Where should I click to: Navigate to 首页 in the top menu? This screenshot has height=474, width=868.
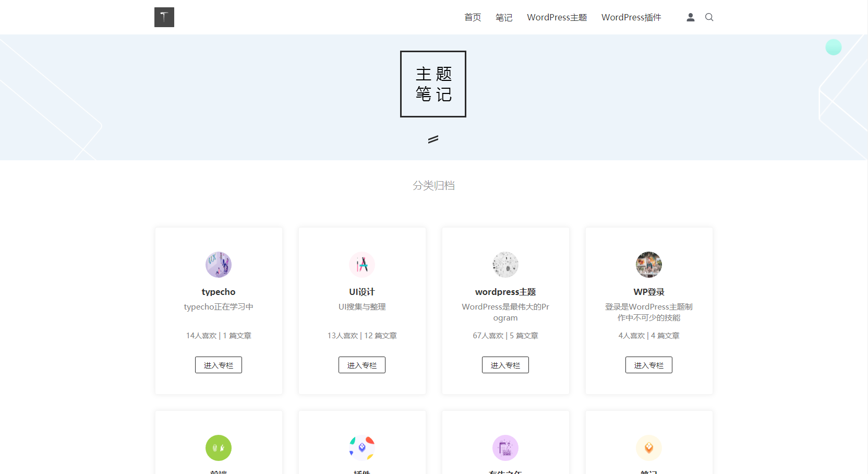click(472, 17)
